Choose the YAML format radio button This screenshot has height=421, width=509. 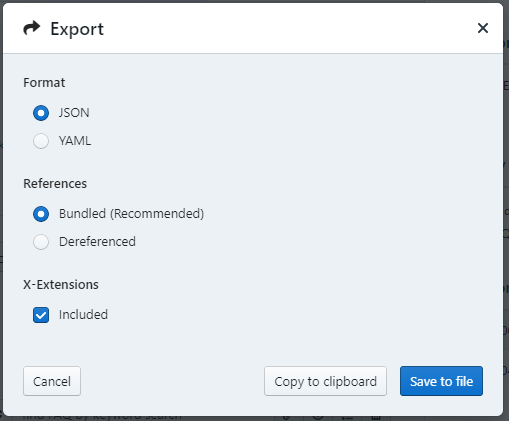click(x=41, y=141)
